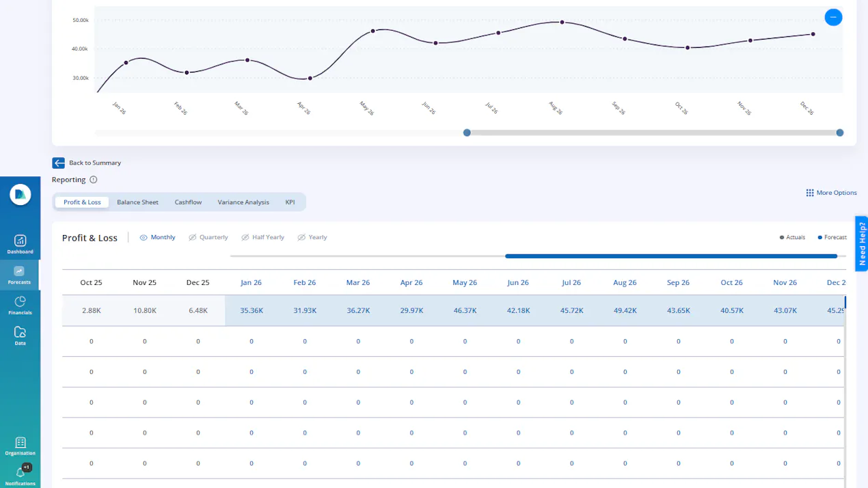Switch to Variance Analysis tab
This screenshot has height=488, width=868.
click(243, 202)
